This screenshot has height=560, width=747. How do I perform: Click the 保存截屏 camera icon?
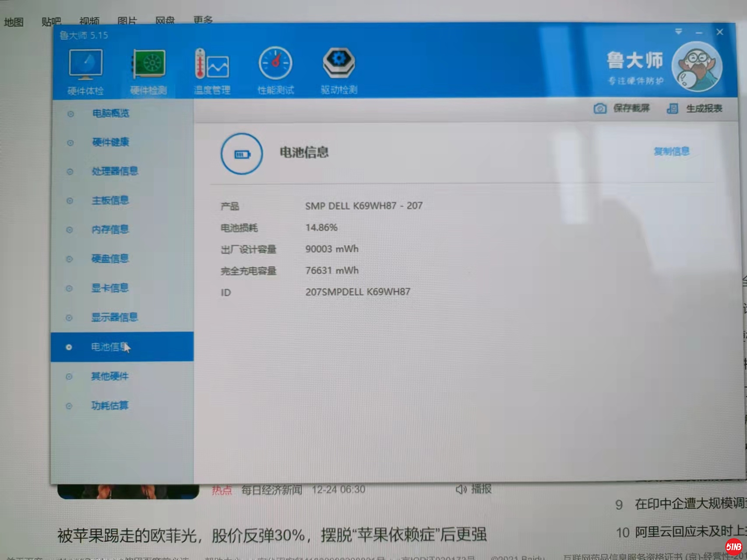600,109
